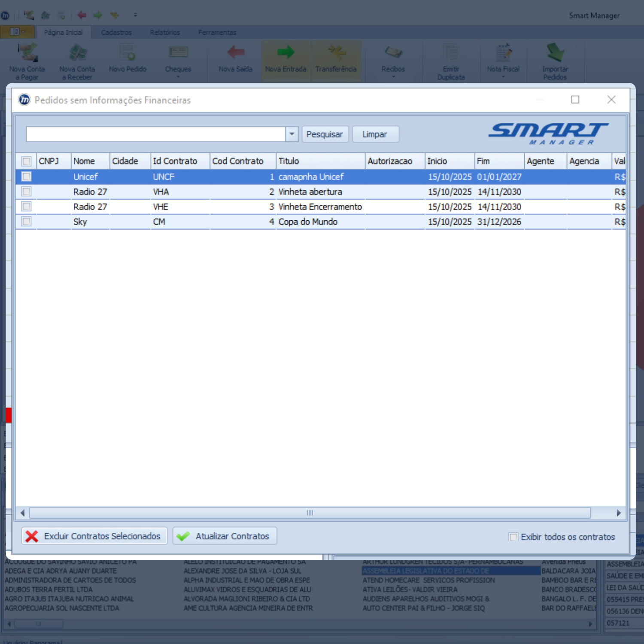
Task: Open the application menu button dropdown
Action: pyautogui.click(x=17, y=32)
